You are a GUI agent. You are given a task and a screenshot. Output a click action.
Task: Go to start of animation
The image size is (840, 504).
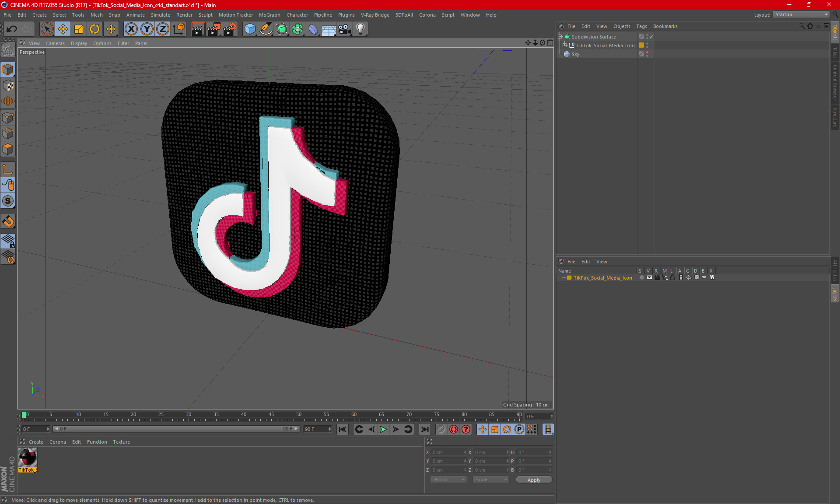(343, 429)
